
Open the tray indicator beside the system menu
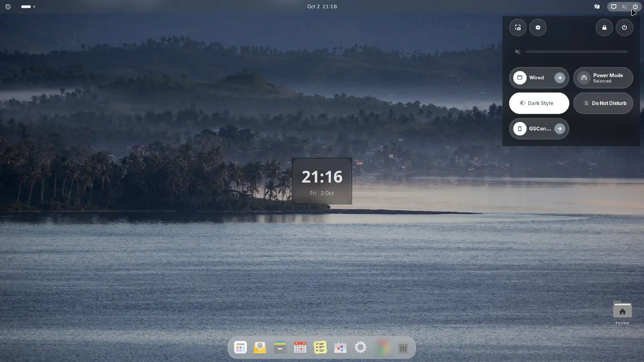597,7
